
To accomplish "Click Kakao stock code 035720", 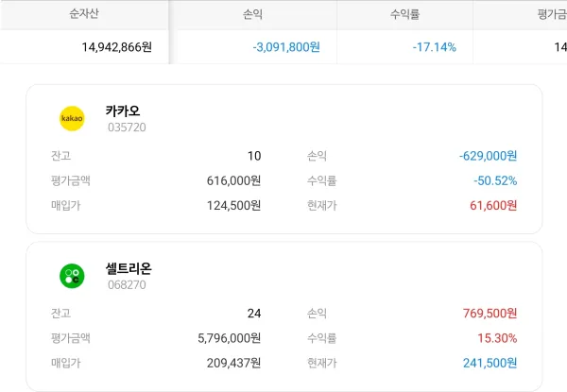I will point(127,128).
